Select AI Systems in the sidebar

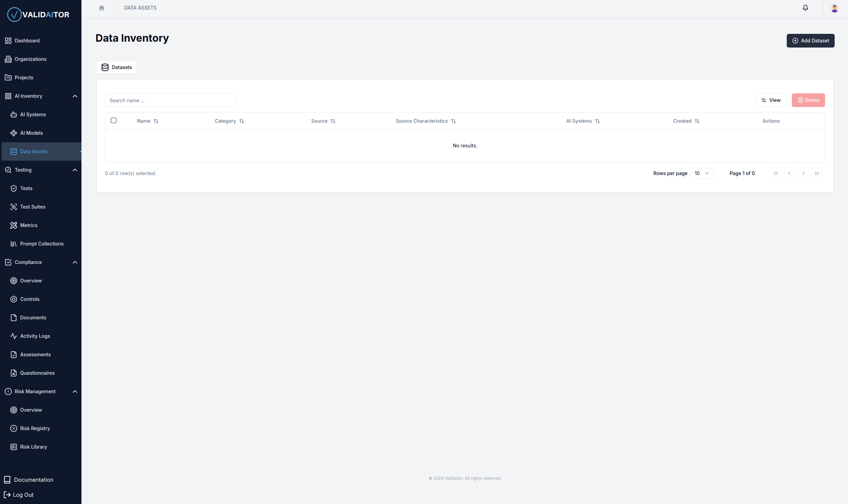coord(33,114)
